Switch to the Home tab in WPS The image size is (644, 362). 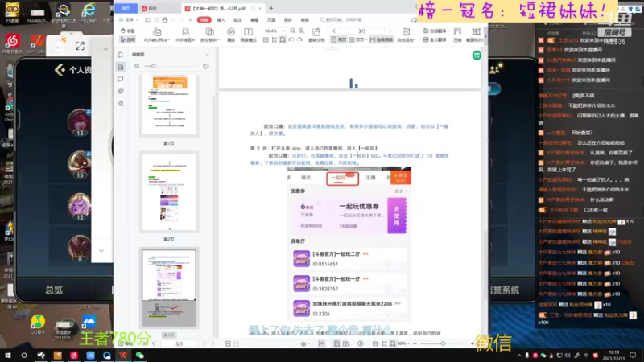coord(126,8)
